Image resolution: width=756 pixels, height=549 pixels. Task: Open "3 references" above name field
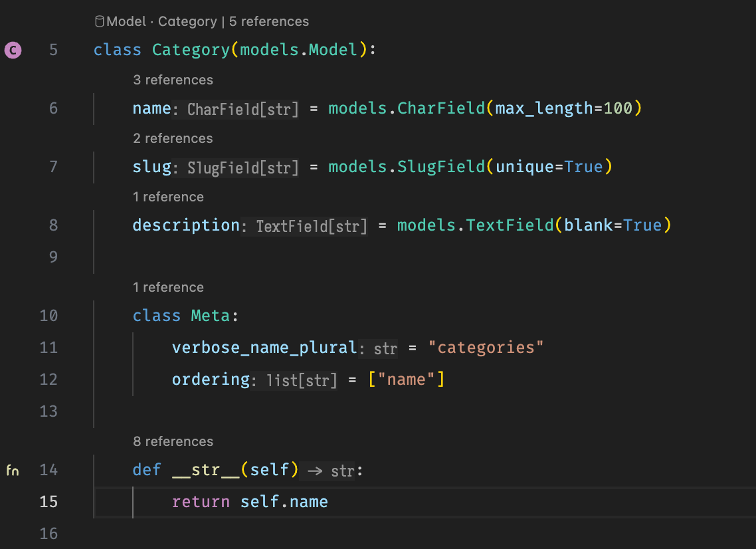tap(173, 80)
